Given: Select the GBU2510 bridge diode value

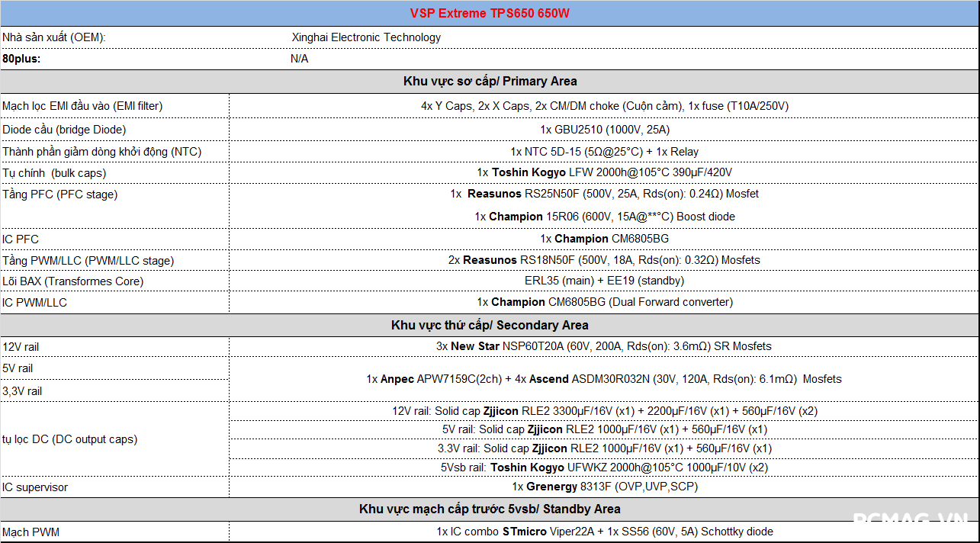Looking at the screenshot, I should point(604,130).
